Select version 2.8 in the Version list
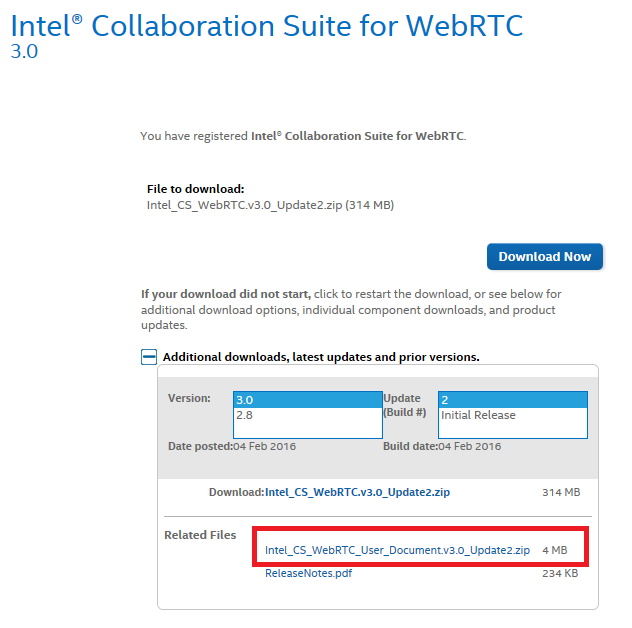This screenshot has height=628, width=632. (x=308, y=415)
